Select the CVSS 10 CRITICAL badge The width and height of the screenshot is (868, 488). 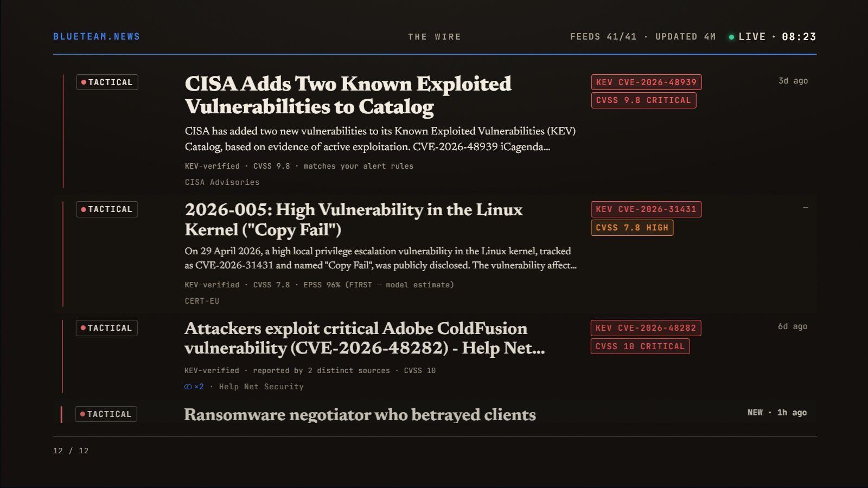coord(640,346)
